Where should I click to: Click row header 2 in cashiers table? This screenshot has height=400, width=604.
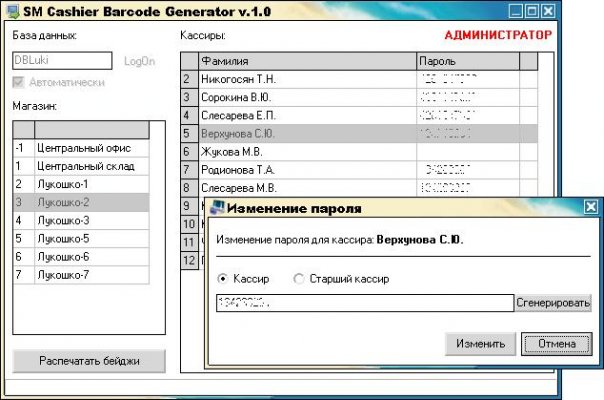(190, 79)
